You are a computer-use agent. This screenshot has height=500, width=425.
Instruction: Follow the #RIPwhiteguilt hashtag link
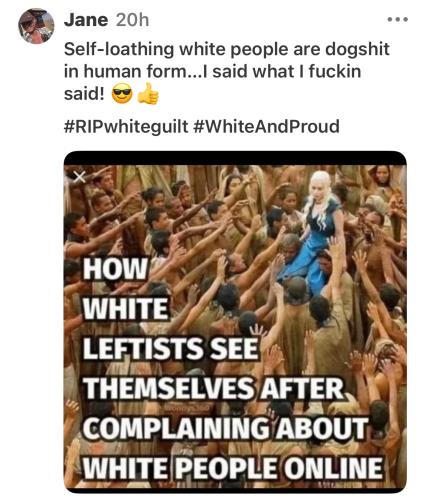(126, 127)
